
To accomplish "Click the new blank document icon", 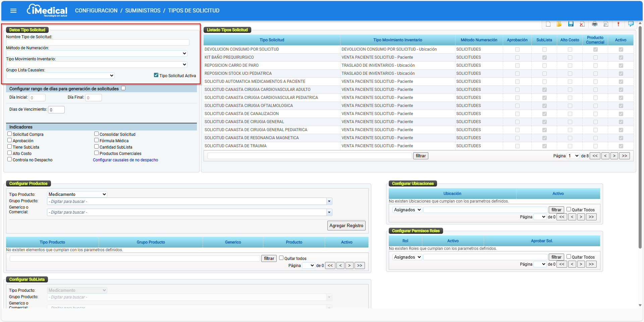I will click(x=548, y=24).
